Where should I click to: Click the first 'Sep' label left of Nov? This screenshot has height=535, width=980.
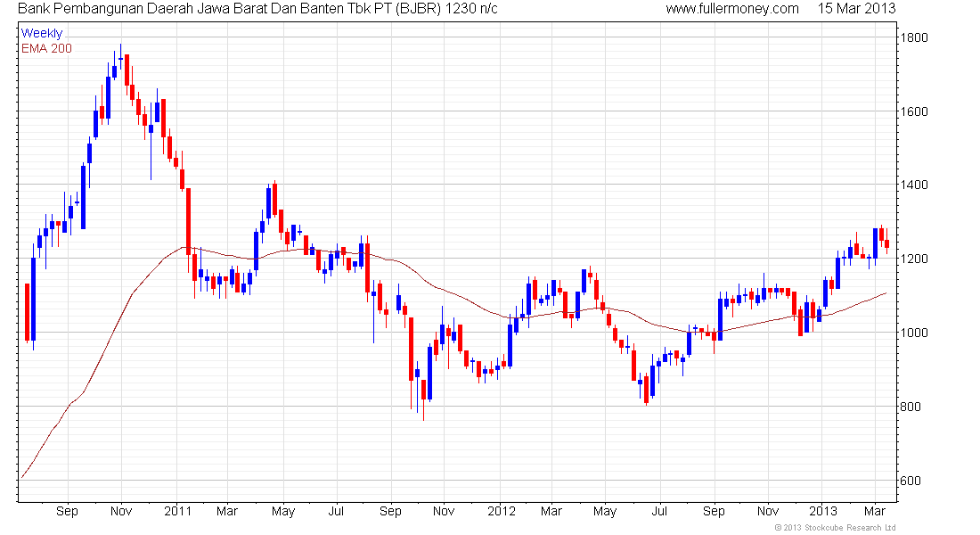(67, 511)
